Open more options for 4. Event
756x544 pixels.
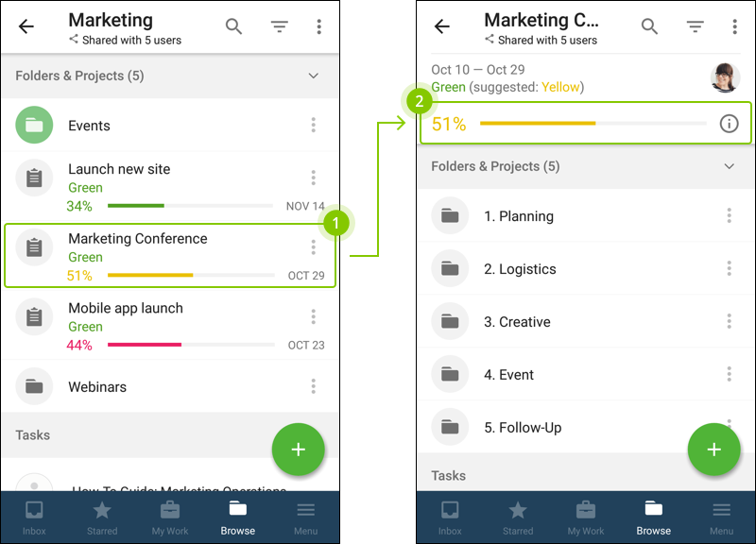tap(729, 374)
